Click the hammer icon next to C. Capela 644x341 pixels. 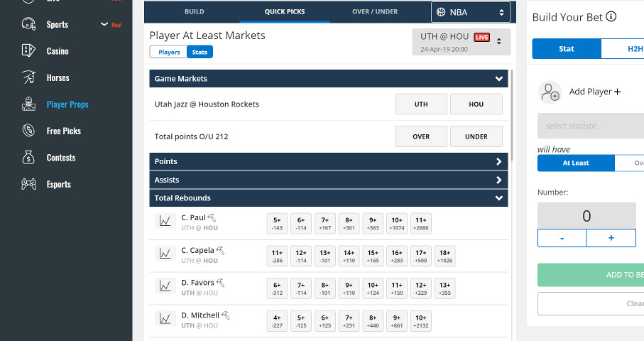pos(220,250)
